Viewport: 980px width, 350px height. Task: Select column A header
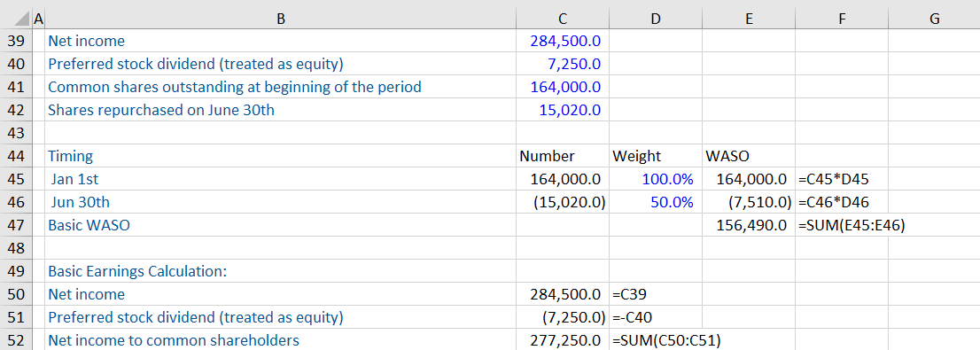pos(38,19)
